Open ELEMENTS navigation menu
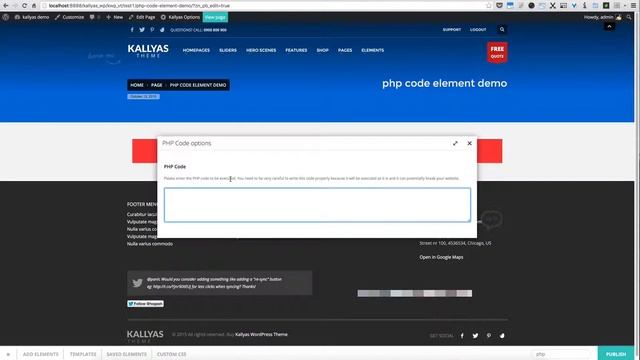This screenshot has height=360, width=640. [373, 50]
